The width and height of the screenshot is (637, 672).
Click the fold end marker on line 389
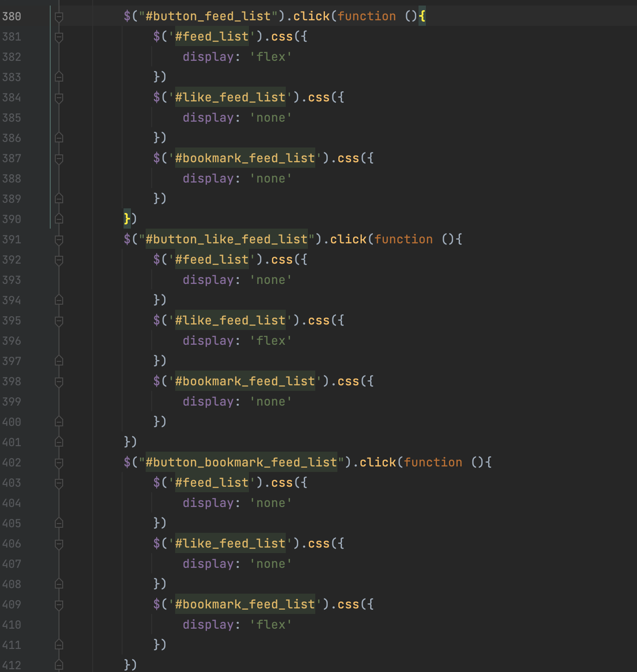[59, 199]
